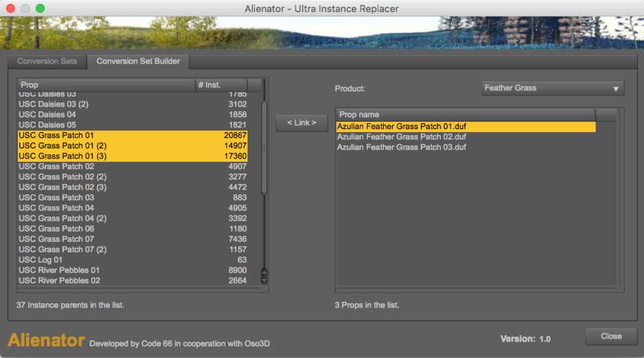Screen dimensions: 644x358
Task: Select USC River Pebbles 01 row
Action: tap(132, 270)
